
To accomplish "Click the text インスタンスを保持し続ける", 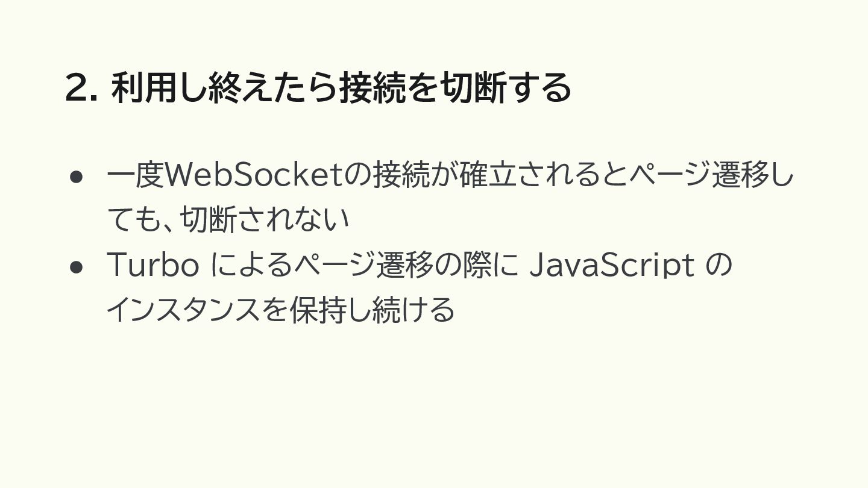I will click(x=280, y=311).
